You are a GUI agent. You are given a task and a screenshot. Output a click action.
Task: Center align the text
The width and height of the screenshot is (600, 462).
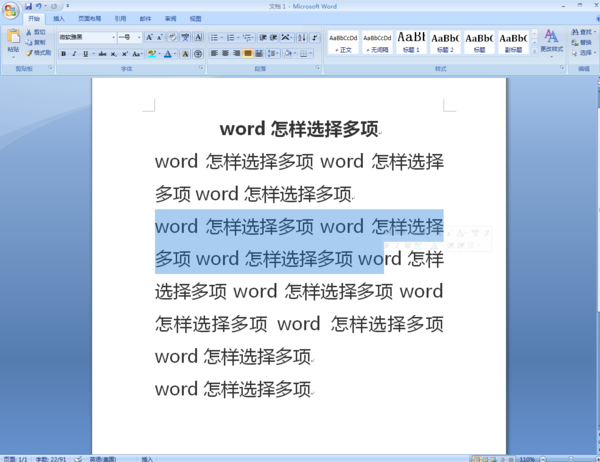pyautogui.click(x=225, y=53)
